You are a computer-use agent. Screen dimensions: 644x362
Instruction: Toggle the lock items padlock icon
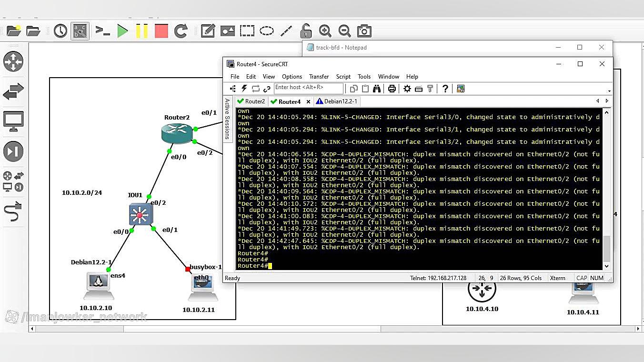tap(306, 31)
